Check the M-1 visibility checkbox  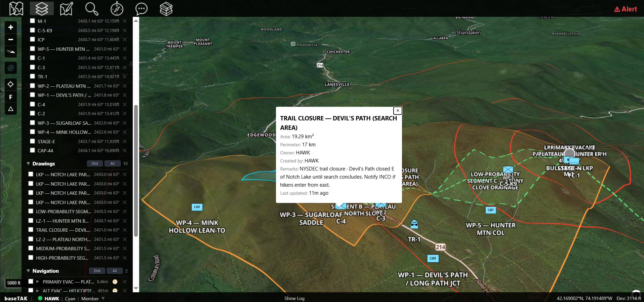point(32,21)
